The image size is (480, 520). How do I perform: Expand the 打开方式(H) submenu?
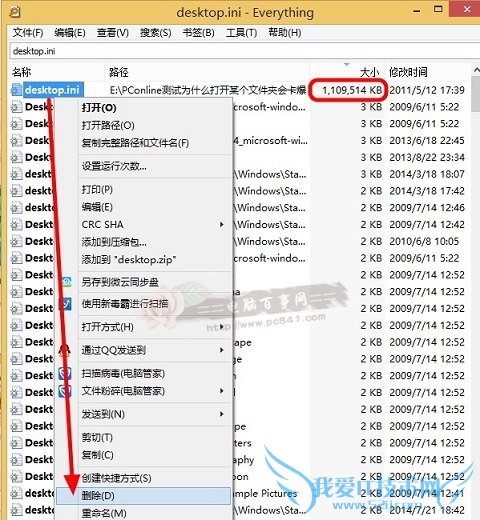click(x=155, y=327)
